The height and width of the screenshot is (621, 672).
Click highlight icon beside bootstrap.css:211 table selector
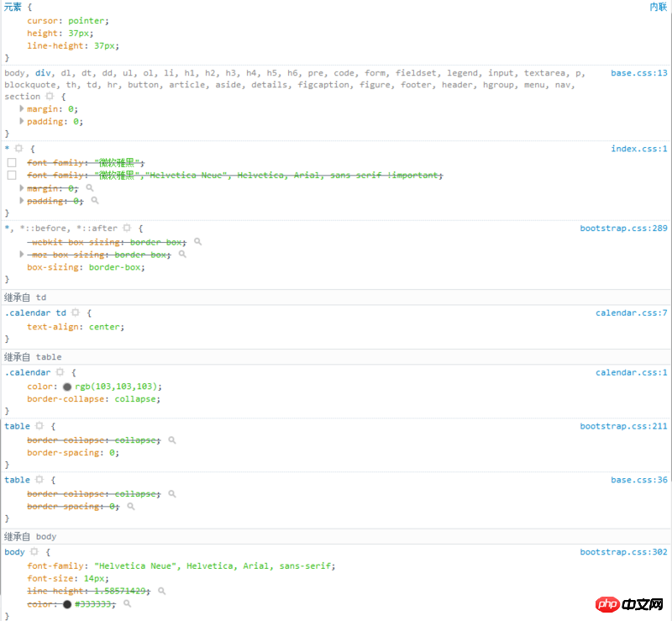39,426
